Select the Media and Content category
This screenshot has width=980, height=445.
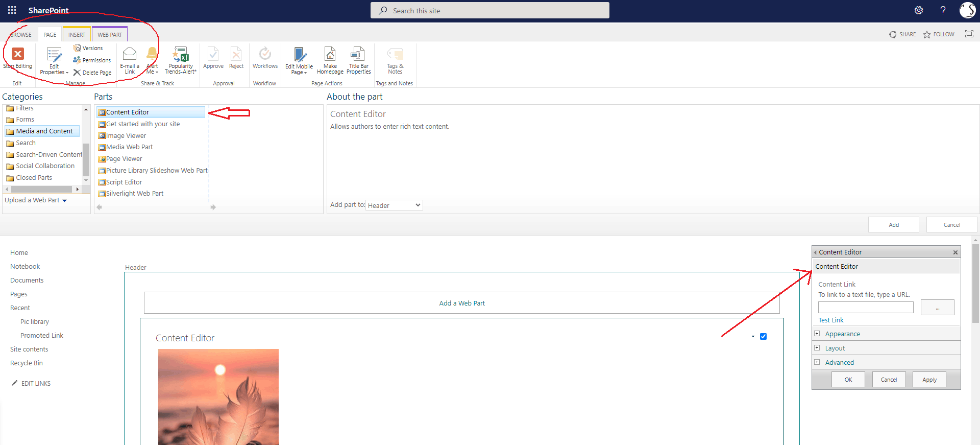point(42,131)
